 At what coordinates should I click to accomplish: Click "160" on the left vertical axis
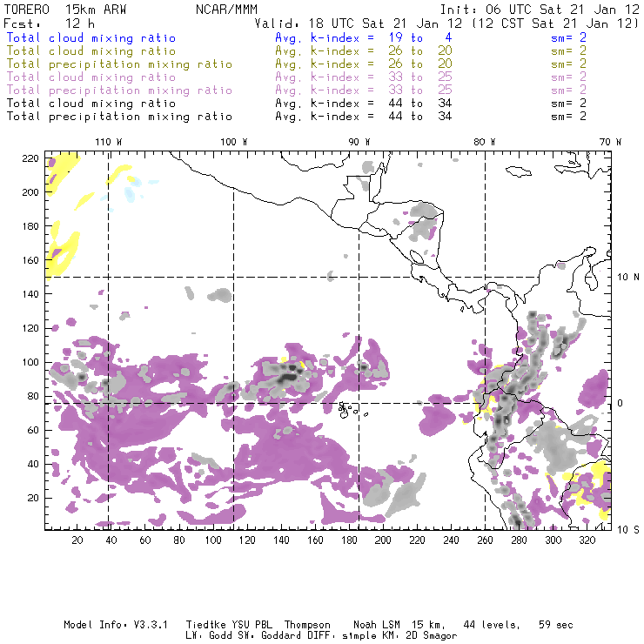(30, 260)
